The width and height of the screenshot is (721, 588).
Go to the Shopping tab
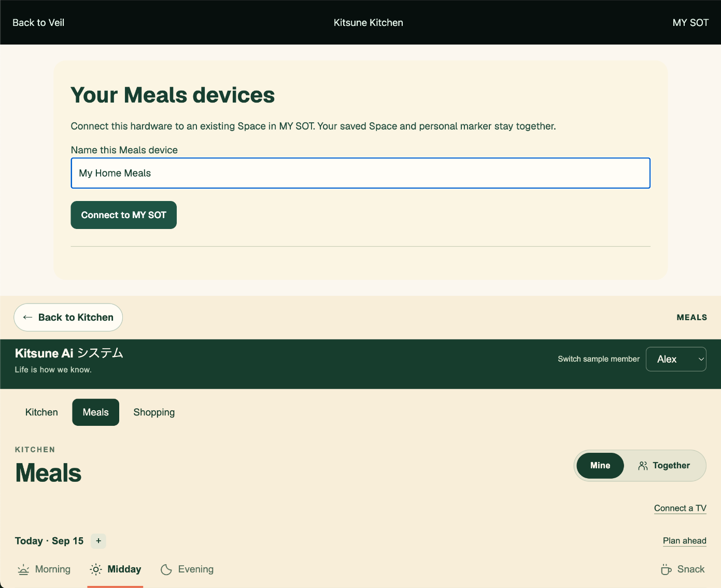pos(154,412)
